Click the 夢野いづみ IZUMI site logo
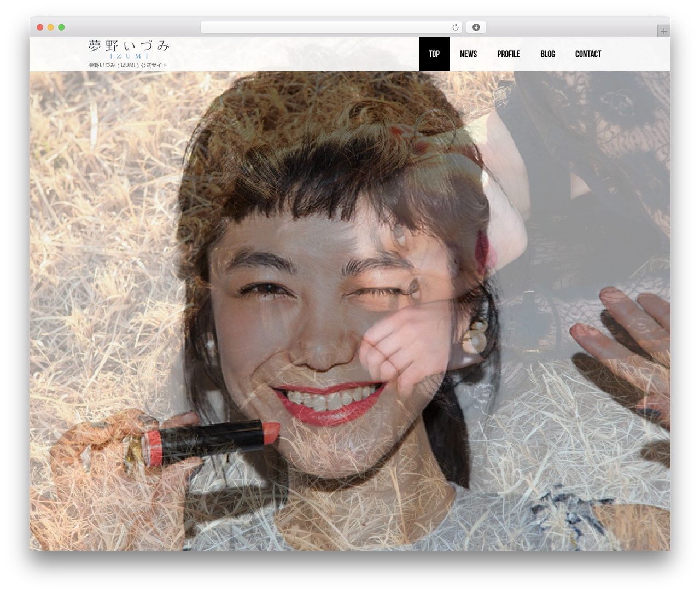The image size is (700, 593). (x=129, y=49)
